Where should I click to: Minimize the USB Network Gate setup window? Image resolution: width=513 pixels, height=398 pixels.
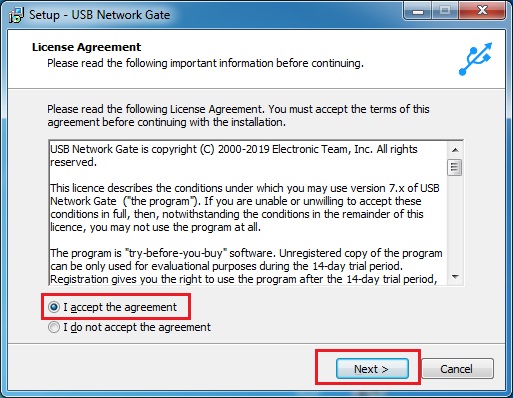pyautogui.click(x=418, y=11)
